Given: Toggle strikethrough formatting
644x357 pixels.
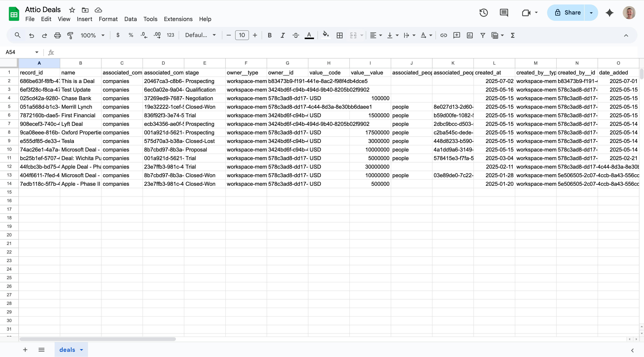Looking at the screenshot, I should click(296, 35).
